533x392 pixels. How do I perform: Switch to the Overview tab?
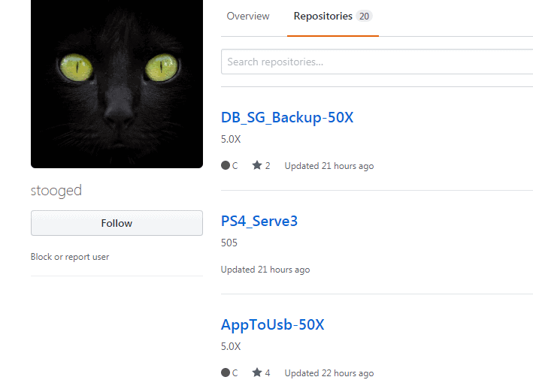[248, 16]
